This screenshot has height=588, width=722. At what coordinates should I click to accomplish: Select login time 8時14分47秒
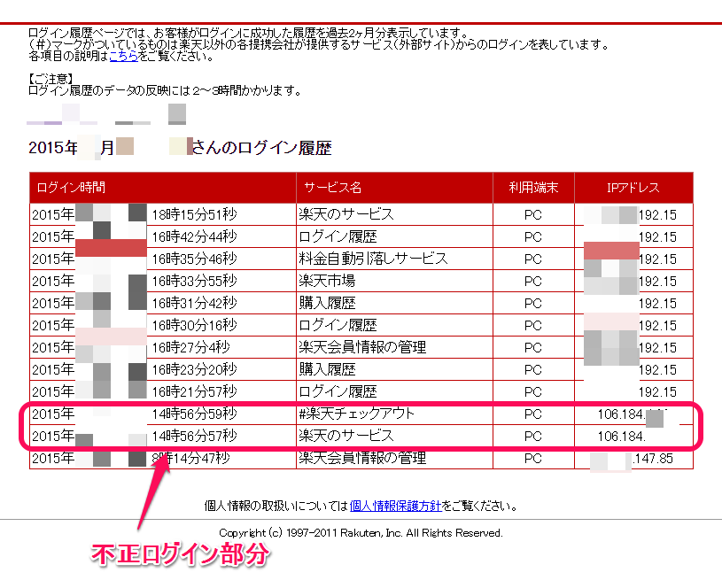coord(190,458)
